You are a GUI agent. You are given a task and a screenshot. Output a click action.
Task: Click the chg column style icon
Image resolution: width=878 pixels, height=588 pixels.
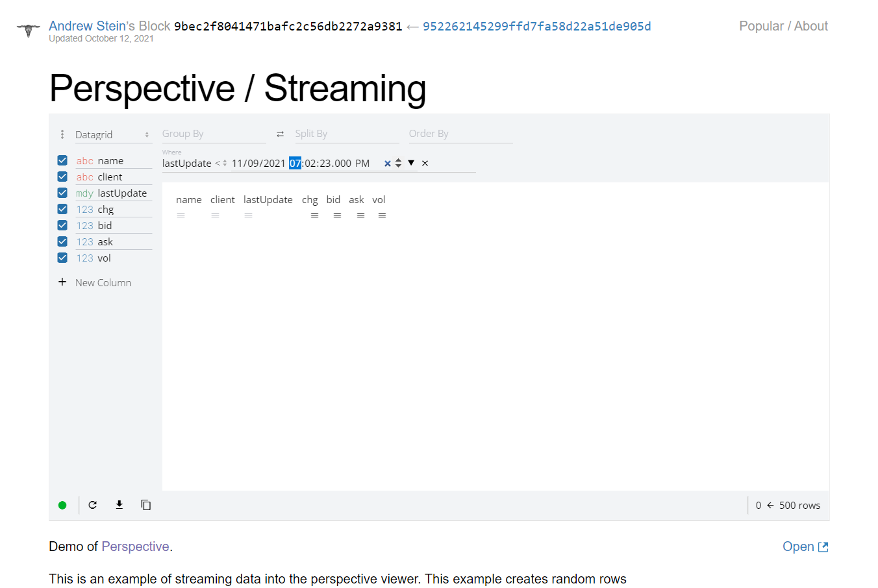[314, 215]
